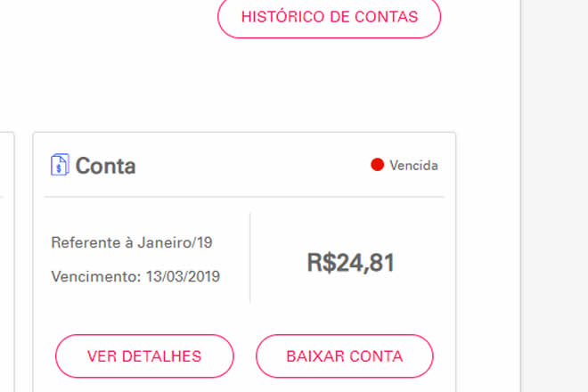The height and width of the screenshot is (392, 588).
Task: Click the red overdue status dot
Action: click(378, 165)
